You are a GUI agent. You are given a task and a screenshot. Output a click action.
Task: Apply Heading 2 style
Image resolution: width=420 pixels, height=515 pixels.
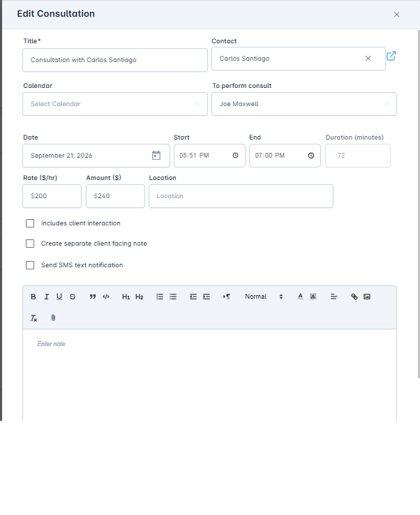140,297
